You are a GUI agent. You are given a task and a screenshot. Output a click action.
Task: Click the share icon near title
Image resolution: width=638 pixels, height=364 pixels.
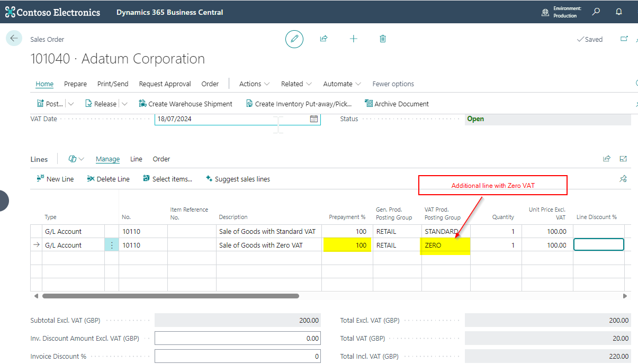324,39
